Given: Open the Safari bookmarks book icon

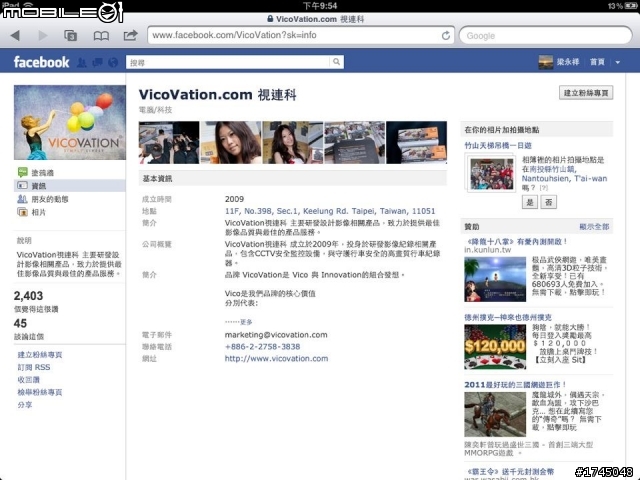Looking at the screenshot, I should tap(101, 36).
